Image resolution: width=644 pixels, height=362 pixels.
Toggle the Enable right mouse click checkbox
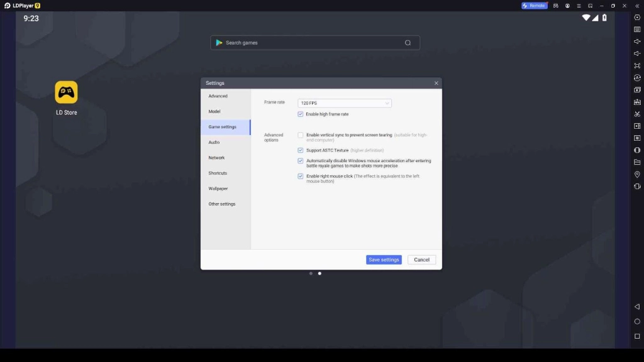coord(301,177)
